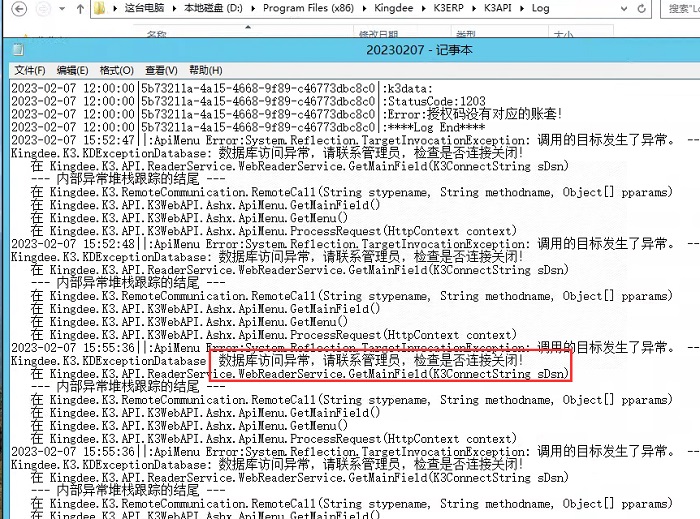Expand the address bar history dropdown
Image resolution: width=700 pixels, height=519 pixels.
tap(624, 8)
